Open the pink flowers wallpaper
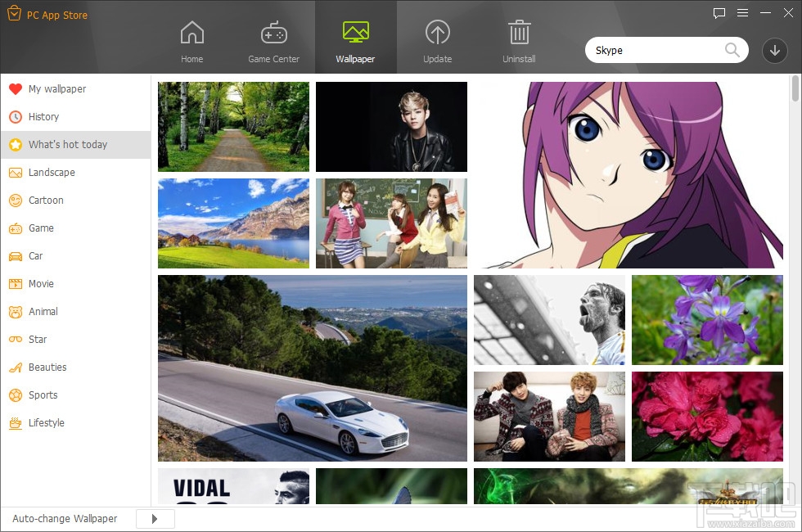 pos(707,417)
